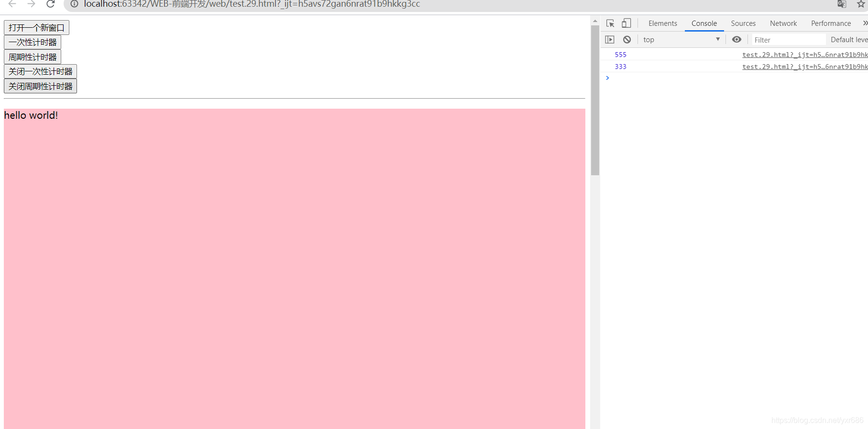Image resolution: width=868 pixels, height=429 pixels.
Task: Select the Console tab
Action: [704, 23]
